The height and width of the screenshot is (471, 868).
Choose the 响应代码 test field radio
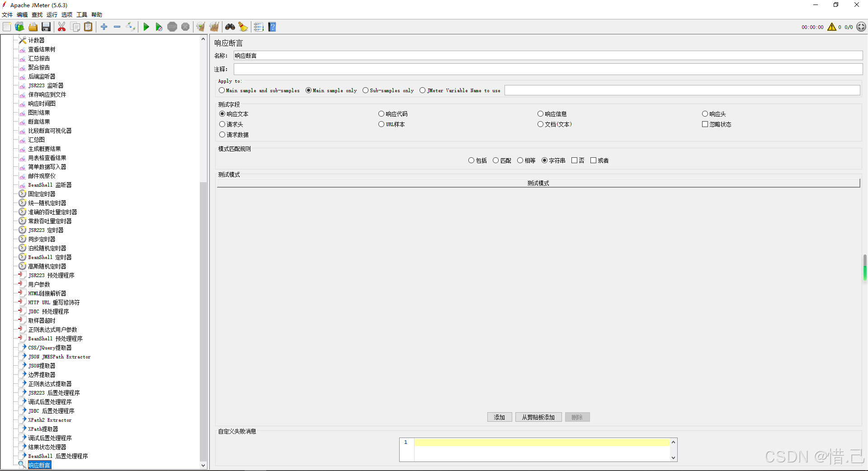tap(393, 114)
